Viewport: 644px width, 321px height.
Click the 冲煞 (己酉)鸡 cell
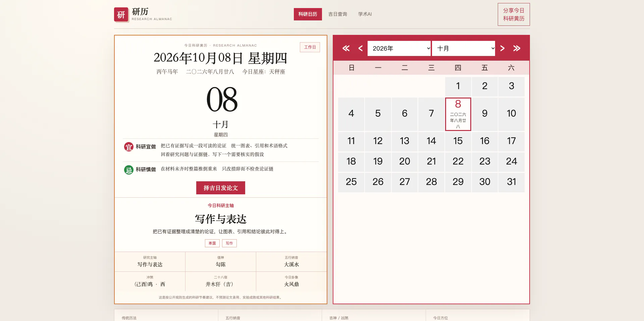click(150, 281)
